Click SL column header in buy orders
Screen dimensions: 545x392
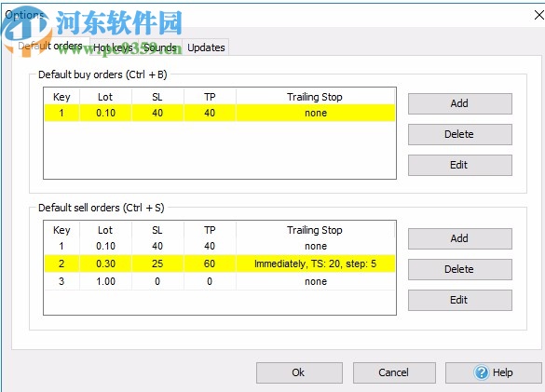tap(157, 97)
